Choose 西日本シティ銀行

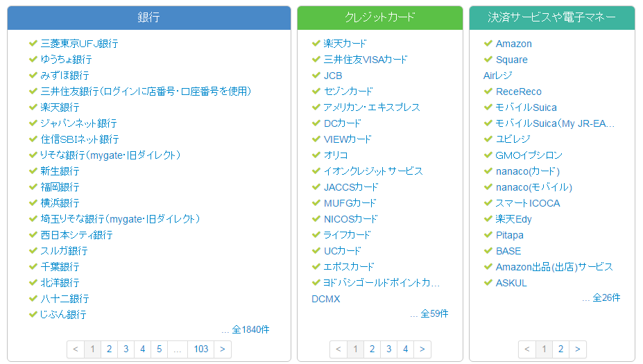click(76, 235)
